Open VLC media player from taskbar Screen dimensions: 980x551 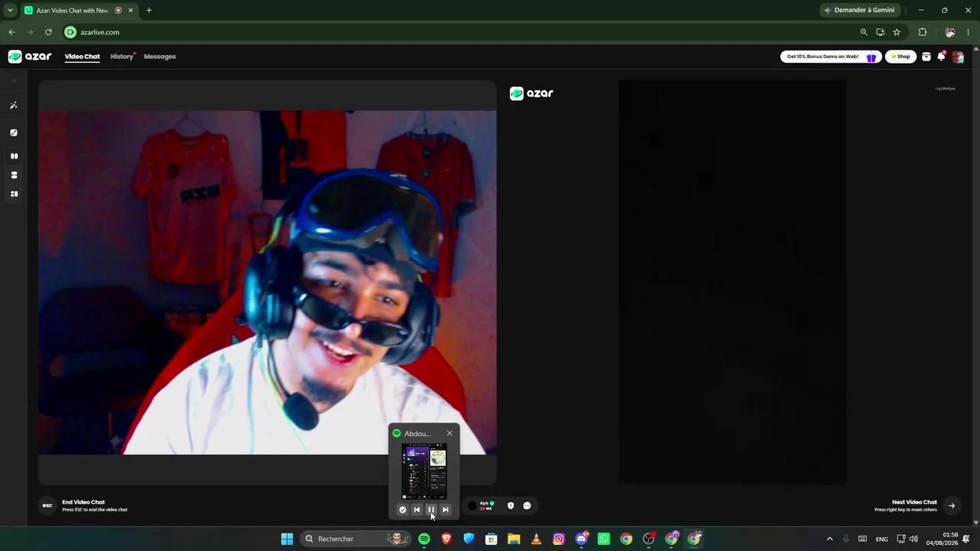pyautogui.click(x=536, y=539)
